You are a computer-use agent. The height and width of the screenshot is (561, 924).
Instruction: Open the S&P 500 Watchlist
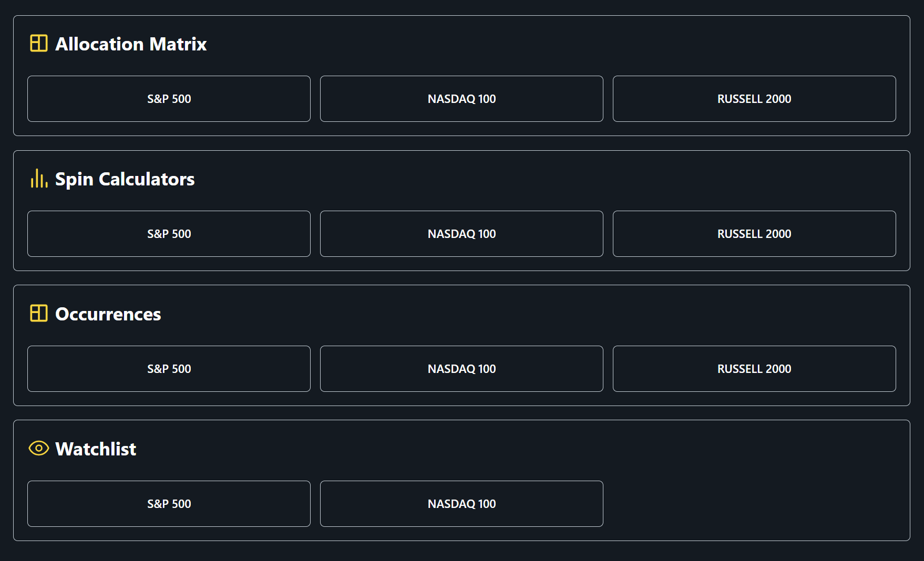tap(169, 504)
